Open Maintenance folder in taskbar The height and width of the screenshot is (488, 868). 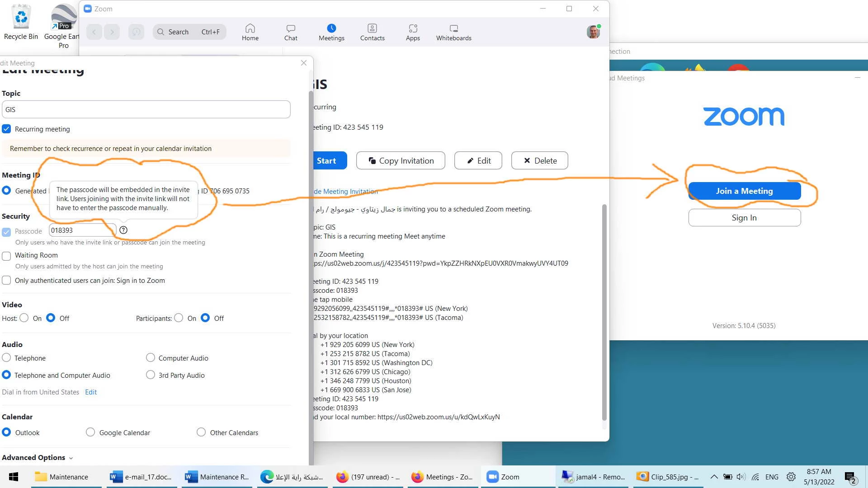click(62, 477)
